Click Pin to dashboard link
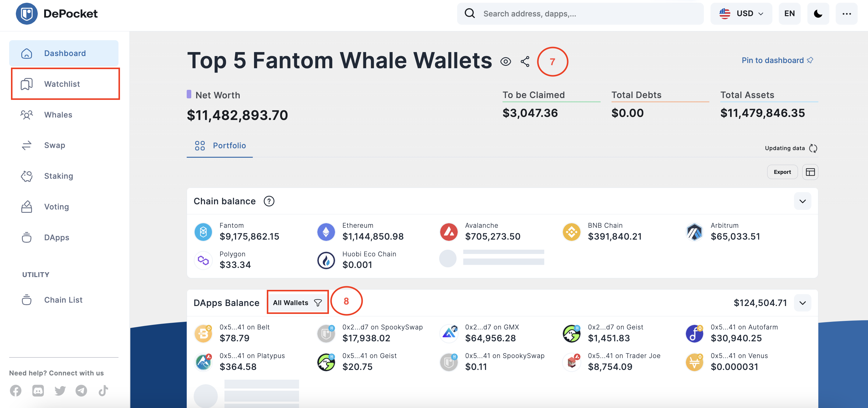 pos(777,60)
